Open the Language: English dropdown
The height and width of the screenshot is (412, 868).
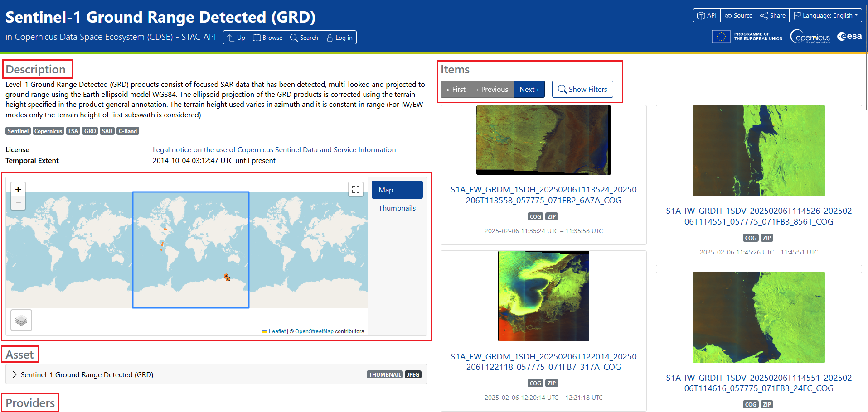[x=825, y=15]
